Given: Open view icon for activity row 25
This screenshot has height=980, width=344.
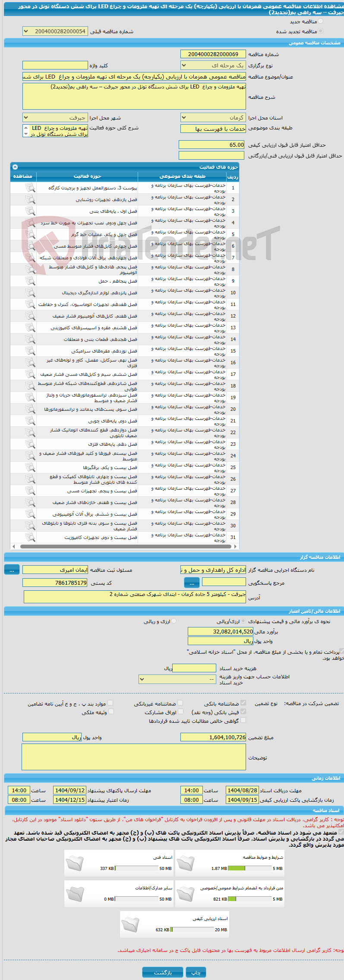Looking at the screenshot, I should [30, 467].
